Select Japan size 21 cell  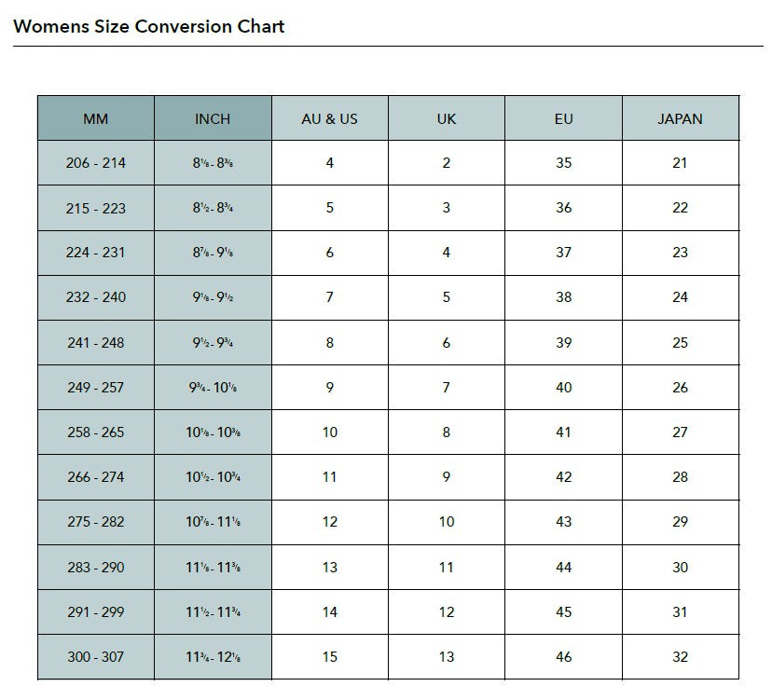point(680,163)
